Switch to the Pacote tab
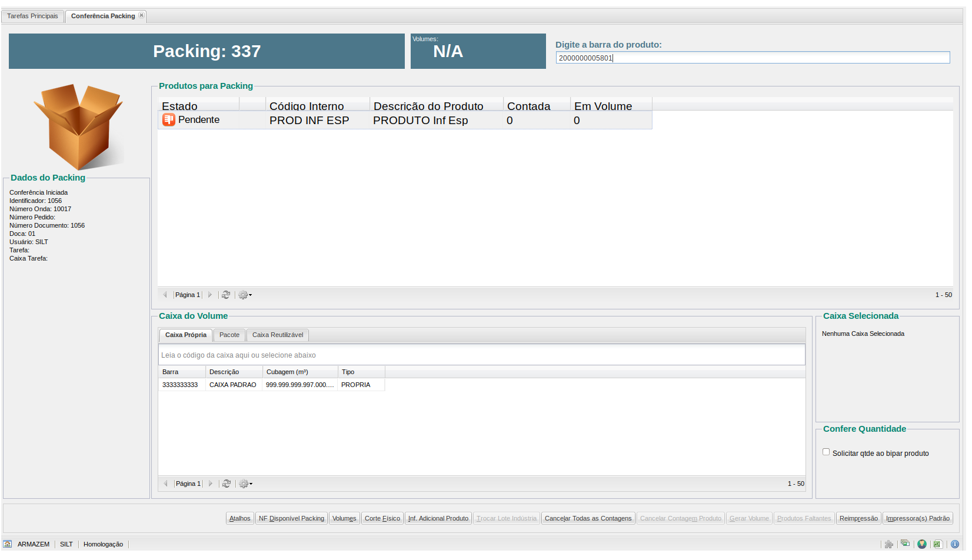 229,335
